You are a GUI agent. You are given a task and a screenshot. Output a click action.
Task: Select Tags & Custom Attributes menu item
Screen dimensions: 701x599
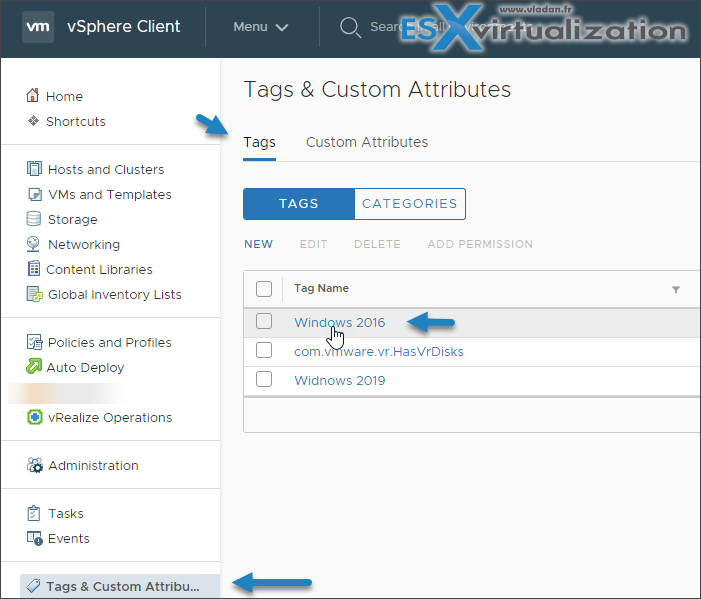[x=120, y=586]
